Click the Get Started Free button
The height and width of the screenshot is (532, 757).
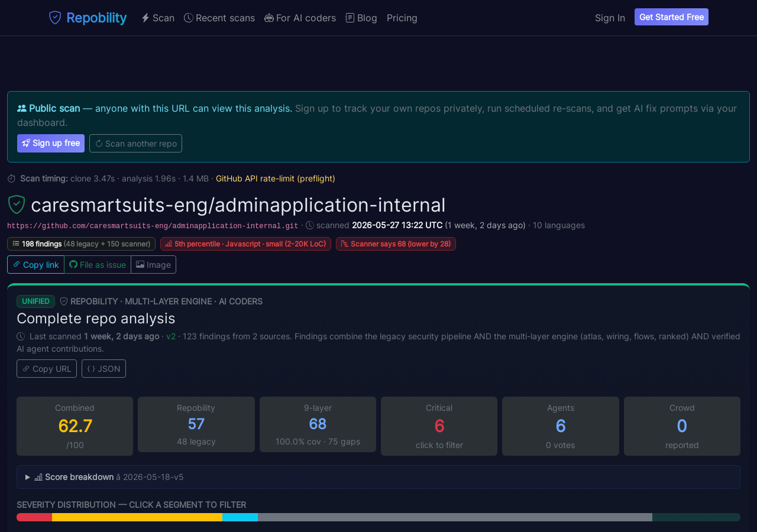671,17
